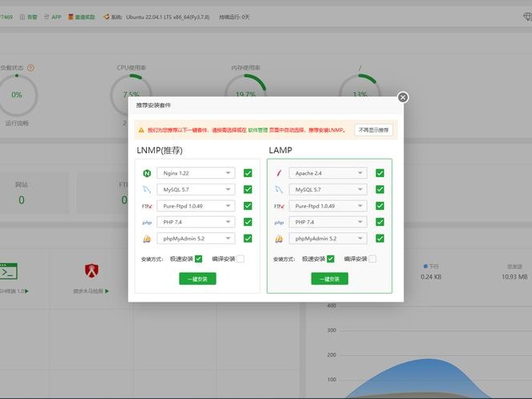
Task: Click the Nginx logo icon in LNMP
Action: tap(147, 173)
